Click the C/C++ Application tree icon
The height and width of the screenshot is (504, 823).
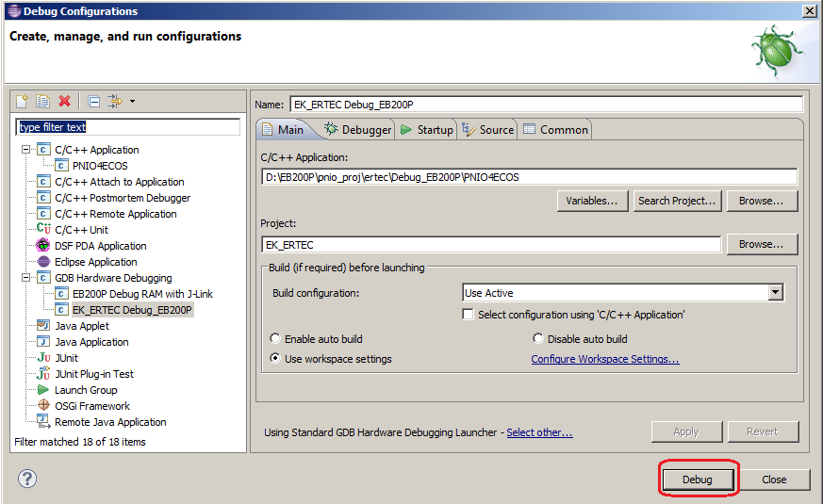tap(43, 150)
